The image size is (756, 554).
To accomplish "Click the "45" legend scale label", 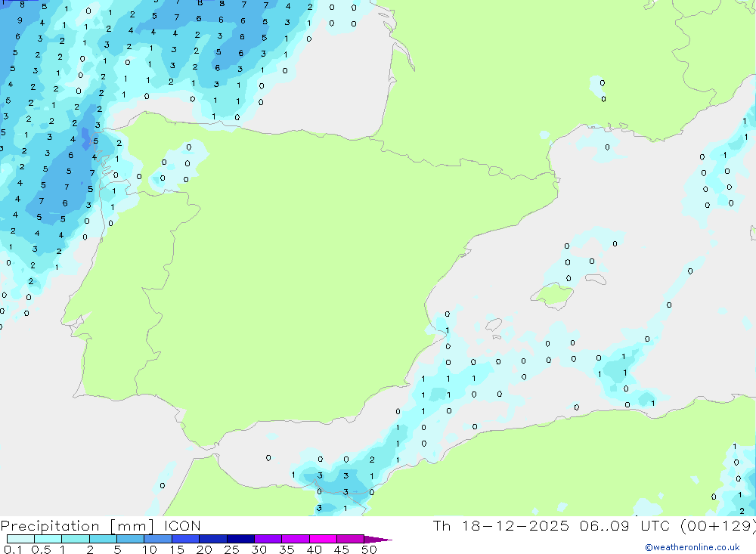I will coord(342,549).
